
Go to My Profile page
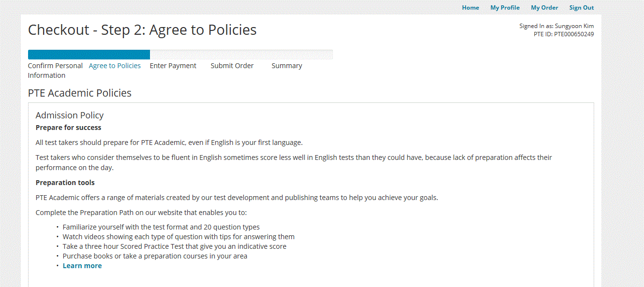(x=505, y=8)
